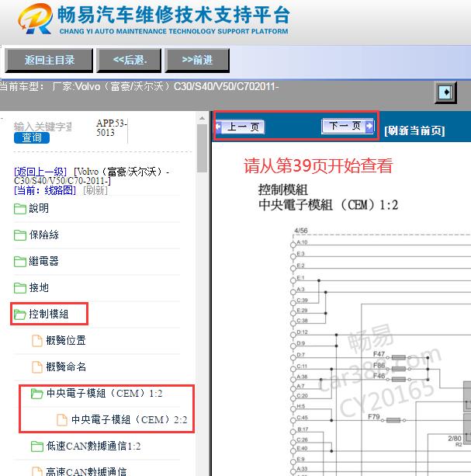Toggle sidebar panel collapse icon
Image resolution: width=471 pixels, height=476 pixels.
tap(445, 92)
